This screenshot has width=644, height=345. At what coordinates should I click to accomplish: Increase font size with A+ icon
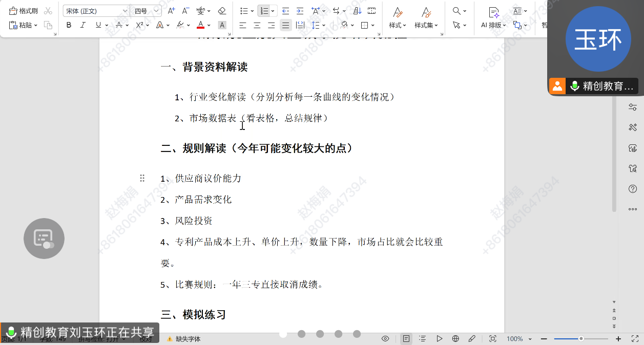(x=172, y=11)
